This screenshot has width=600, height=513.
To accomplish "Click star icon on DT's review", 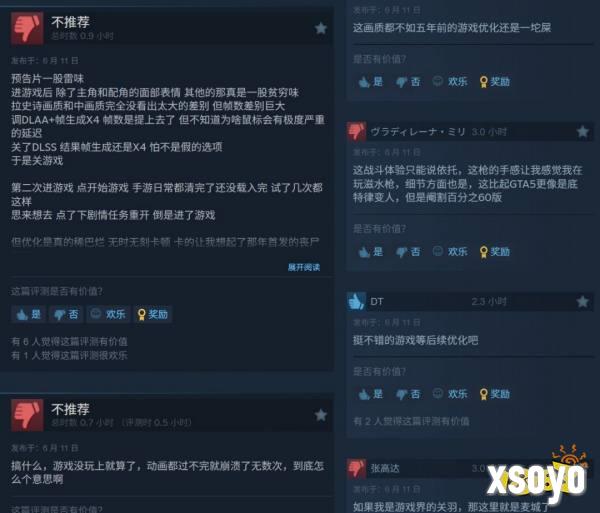I will click(582, 301).
